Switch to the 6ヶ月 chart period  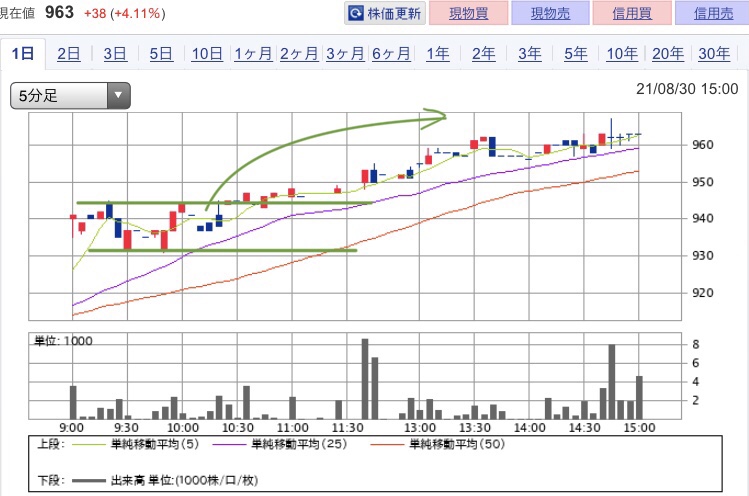click(391, 54)
